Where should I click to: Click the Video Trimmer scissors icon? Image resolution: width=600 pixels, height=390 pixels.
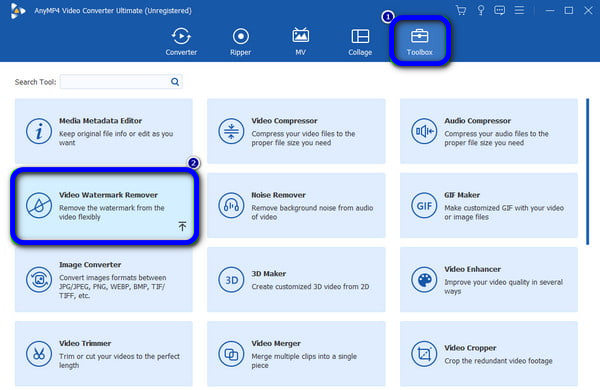(x=39, y=354)
